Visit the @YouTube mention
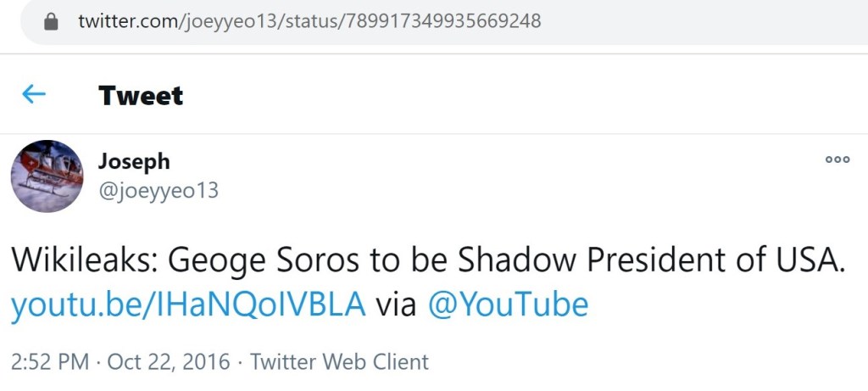This screenshot has width=868, height=391. [x=509, y=304]
